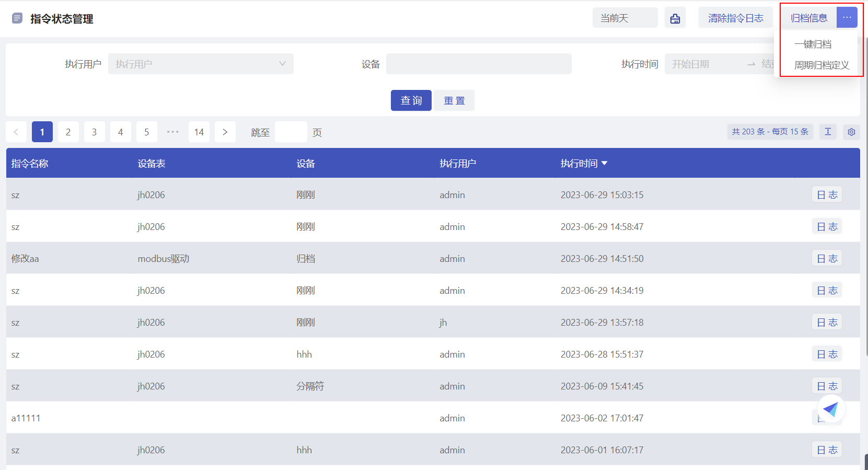Click timestamp 2023-06-02 17:01:47
This screenshot has height=470, width=868.
[x=602, y=418]
